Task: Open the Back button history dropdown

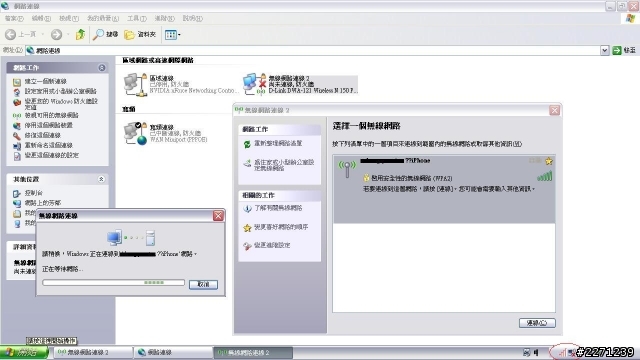Action: point(43,35)
